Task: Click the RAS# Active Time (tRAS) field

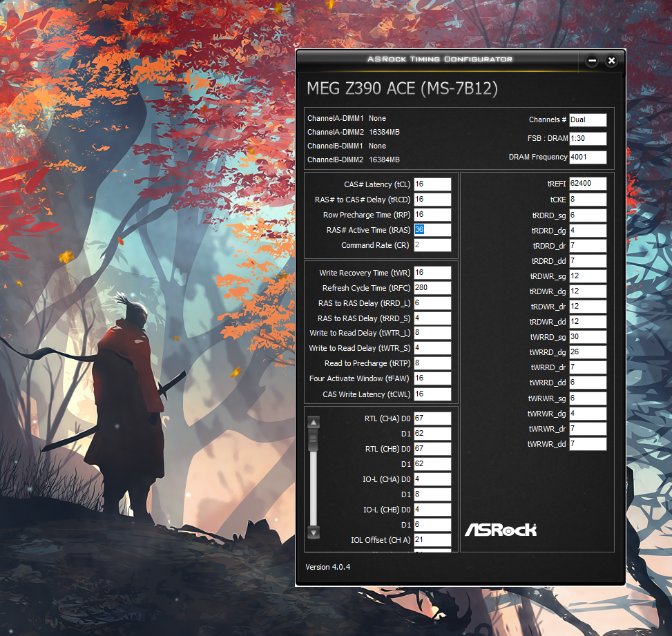Action: (432, 230)
